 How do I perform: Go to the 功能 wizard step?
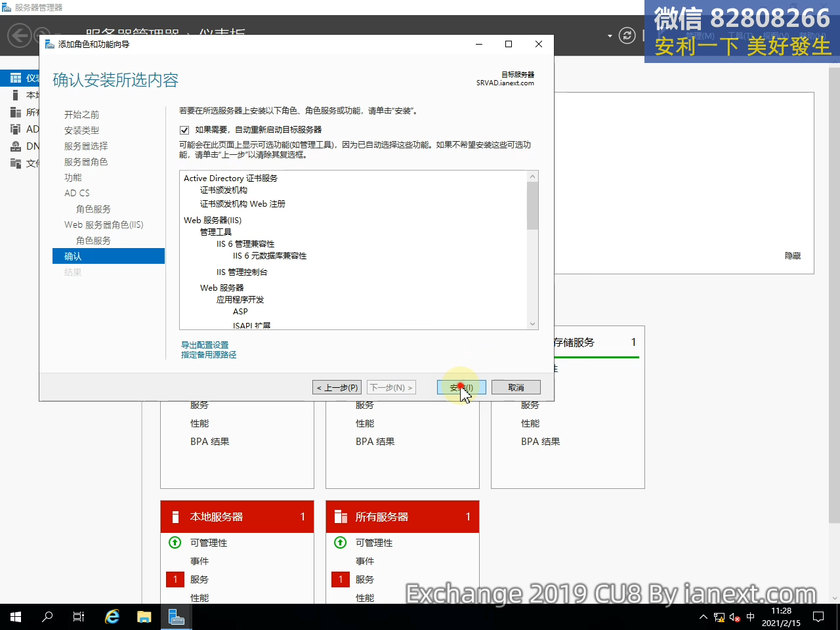tap(73, 178)
